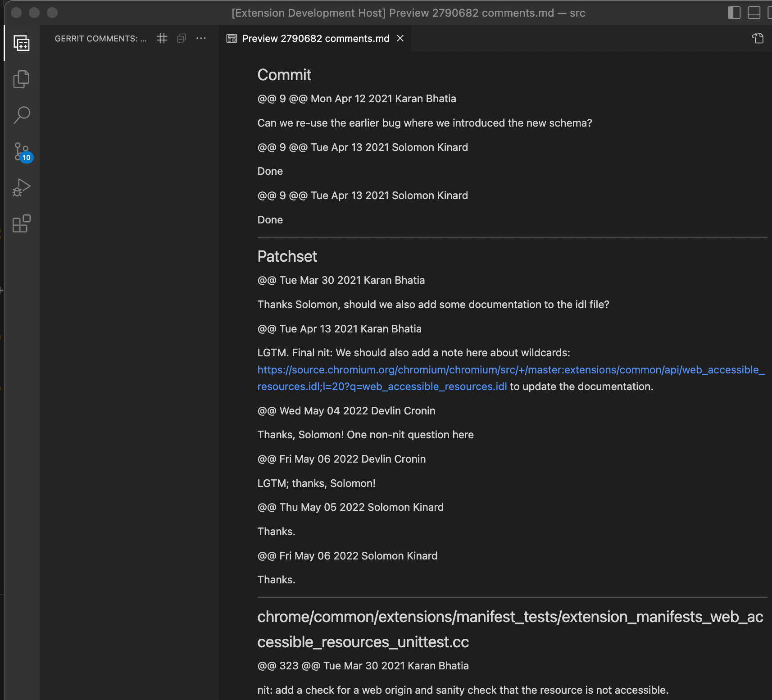Toggle the primary side bar visibility
Image resolution: width=772 pixels, height=700 pixels.
click(734, 13)
